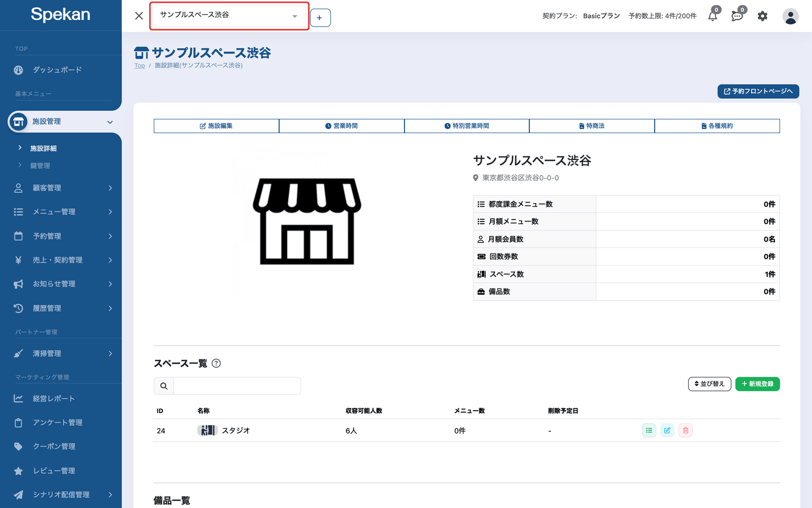This screenshot has width=812, height=508.
Task: Click the Top breadcrumb link
Action: [x=140, y=66]
